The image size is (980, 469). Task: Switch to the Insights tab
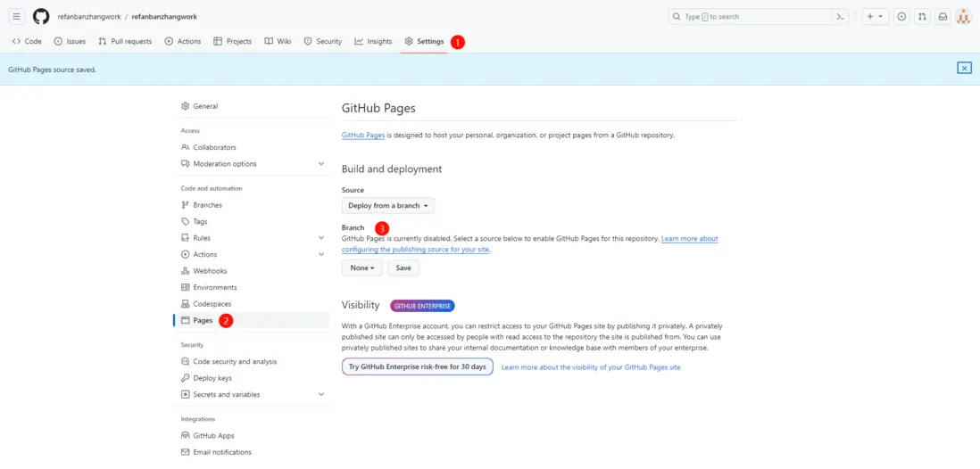pyautogui.click(x=373, y=41)
